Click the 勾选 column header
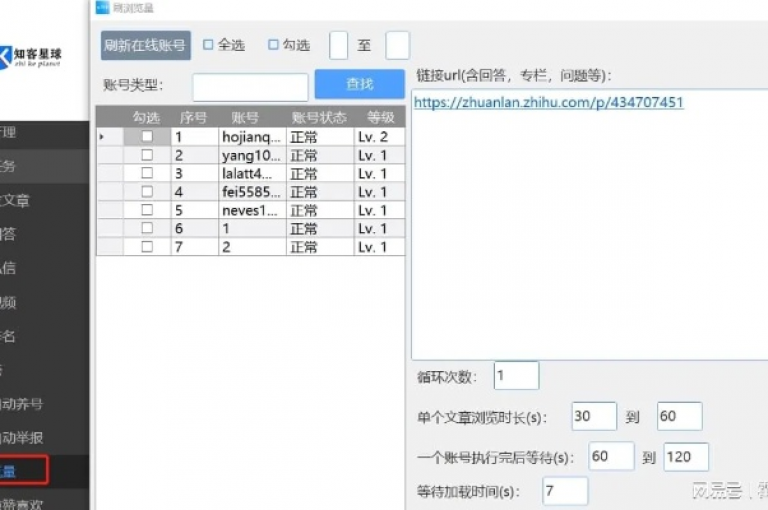Screen dimensions: 768x510 146,117
